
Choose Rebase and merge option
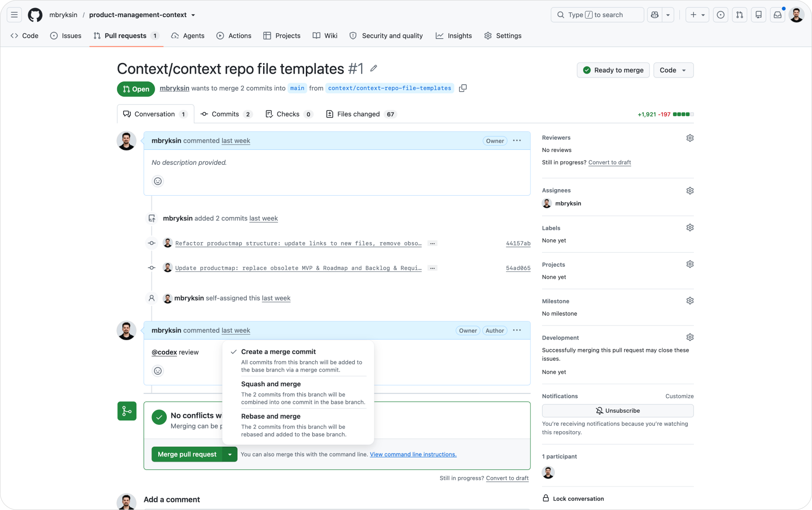(x=299, y=425)
